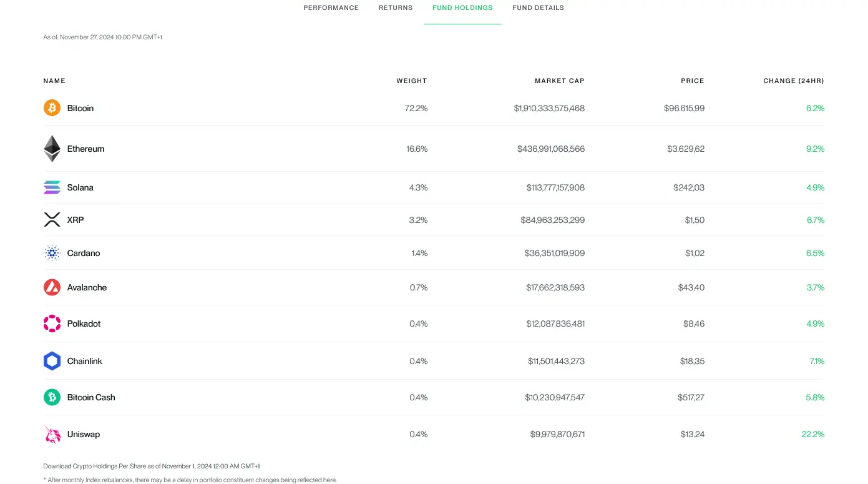Click the Weight column header
Viewport: 868px width, 484px height.
click(412, 81)
